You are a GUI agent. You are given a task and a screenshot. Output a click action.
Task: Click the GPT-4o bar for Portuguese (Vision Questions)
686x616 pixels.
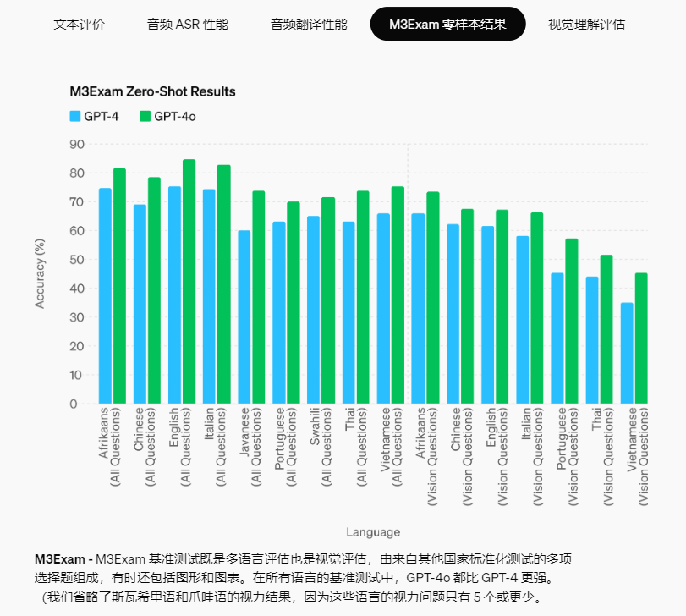point(572,322)
